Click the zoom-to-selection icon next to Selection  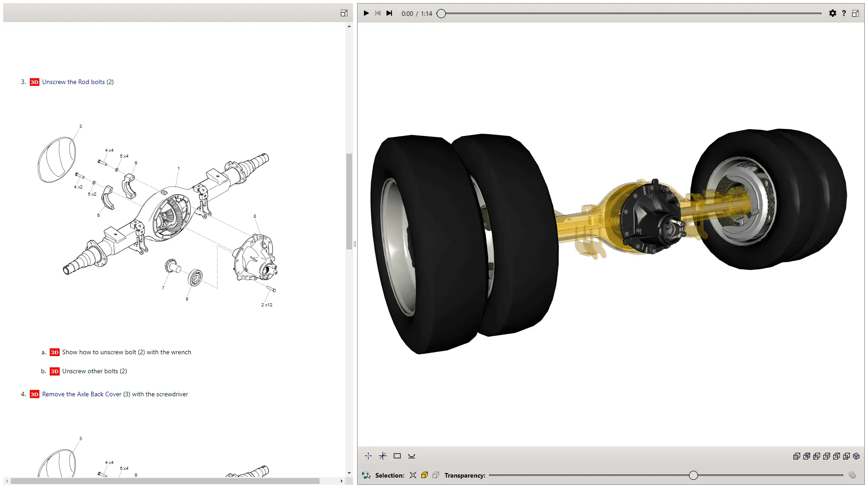413,475
